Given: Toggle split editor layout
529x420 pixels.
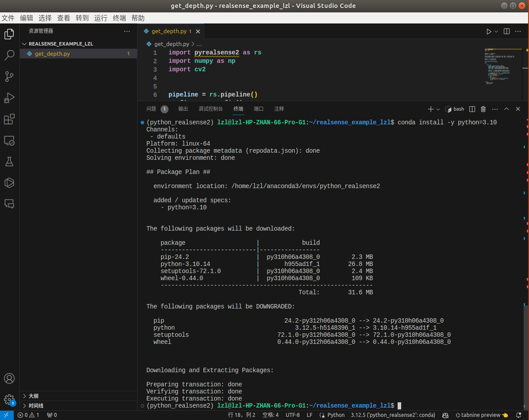Looking at the screenshot, I should click(507, 31).
